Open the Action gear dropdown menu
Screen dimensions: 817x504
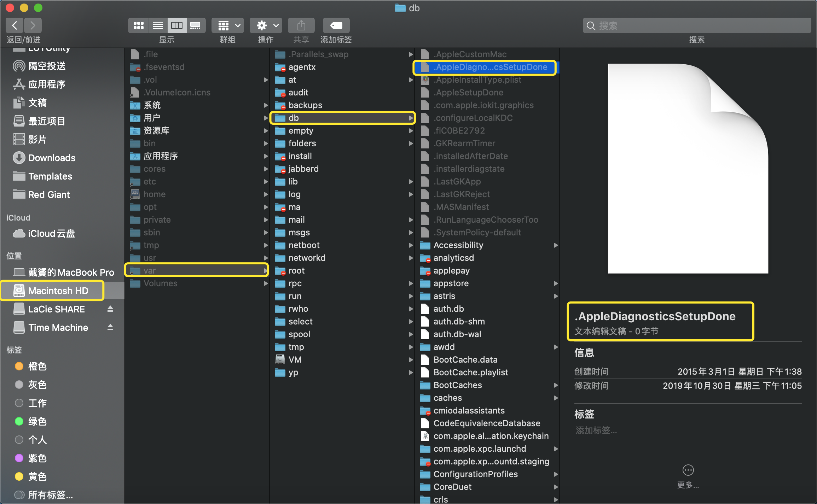coord(266,25)
